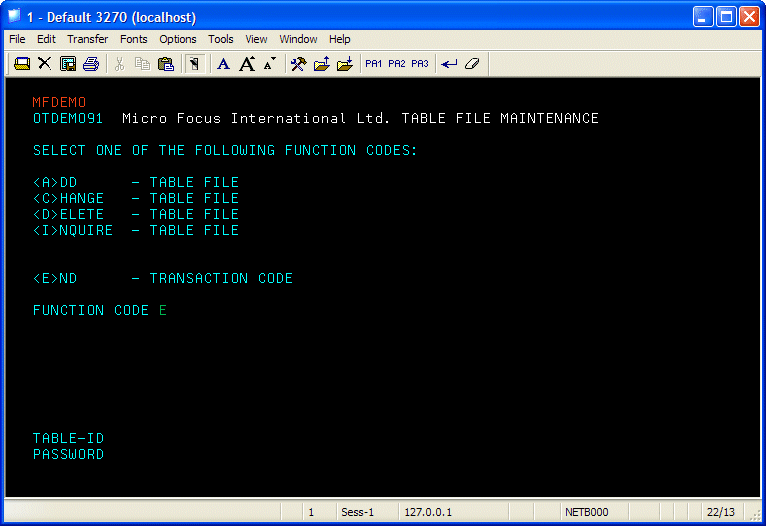Click the <A>DD function code line
The height and width of the screenshot is (526, 766).
click(136, 182)
